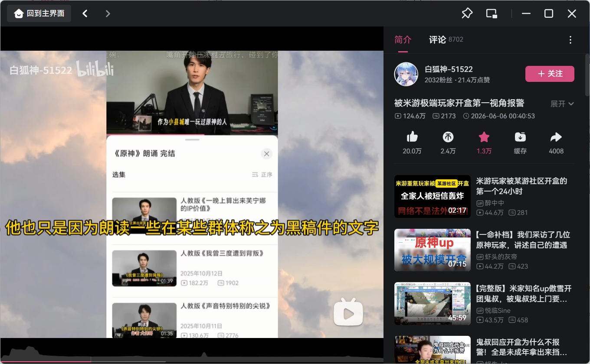This screenshot has height=364, width=590.
Task: Open thumbnail of the 全家人被短信轰炸 video
Action: (x=433, y=196)
